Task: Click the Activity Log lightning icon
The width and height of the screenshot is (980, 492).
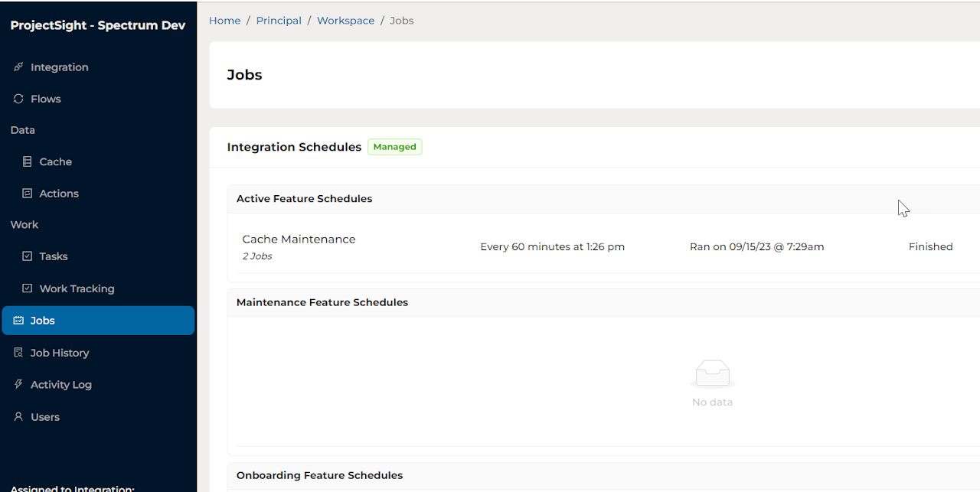Action: click(18, 385)
